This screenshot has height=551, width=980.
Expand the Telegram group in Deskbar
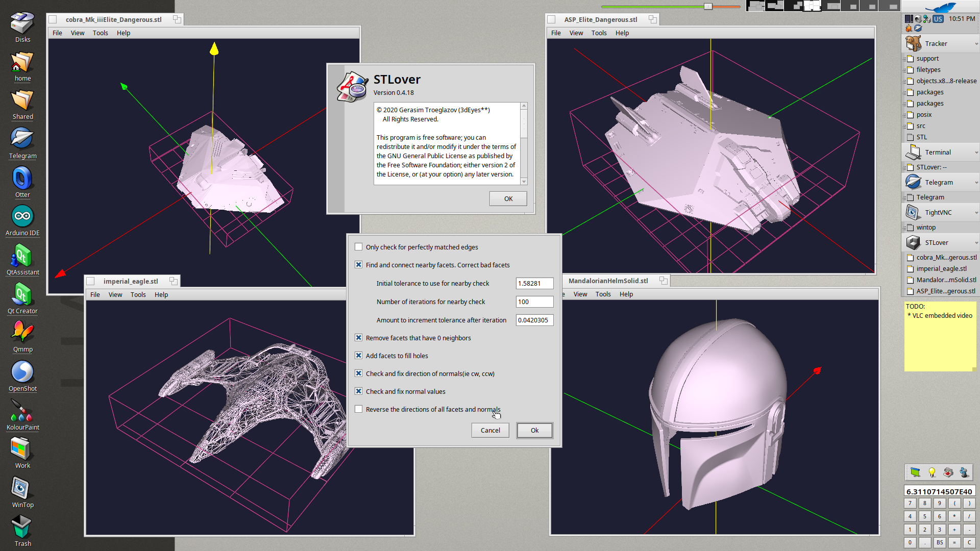pos(976,183)
